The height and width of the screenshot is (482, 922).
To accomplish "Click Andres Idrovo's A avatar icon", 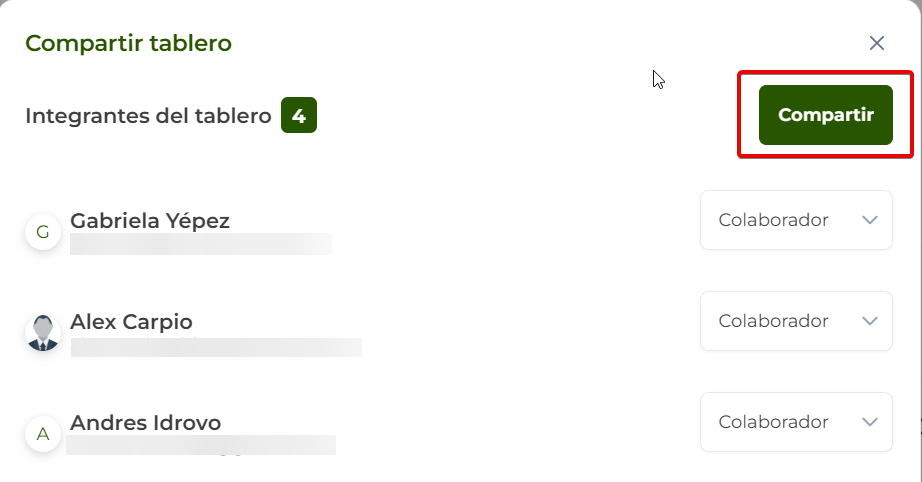I will pos(43,434).
